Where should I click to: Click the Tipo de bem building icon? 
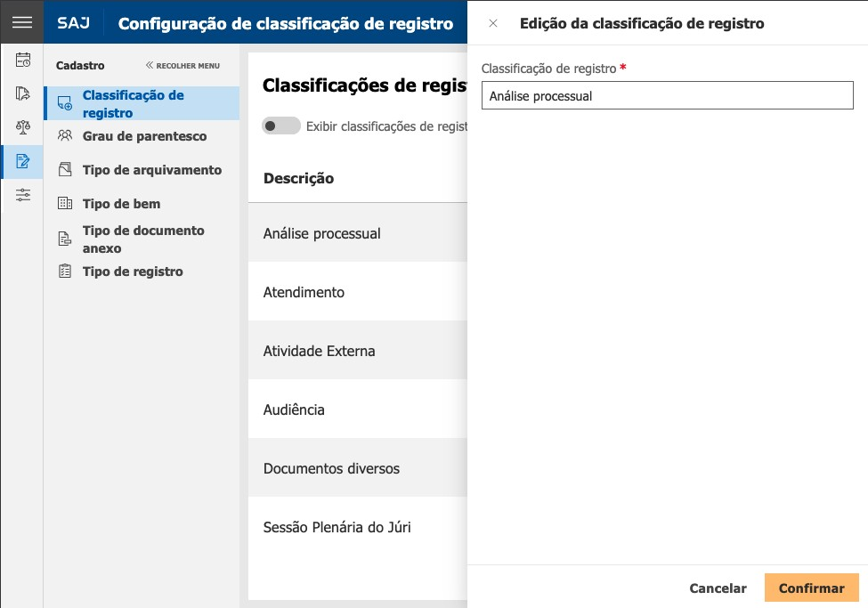[65, 203]
